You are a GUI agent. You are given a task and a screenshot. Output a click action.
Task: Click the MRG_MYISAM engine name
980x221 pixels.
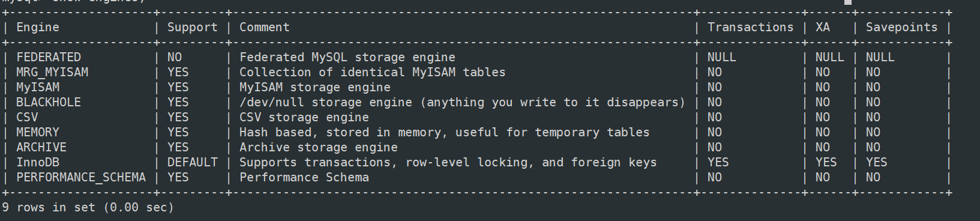click(52, 72)
